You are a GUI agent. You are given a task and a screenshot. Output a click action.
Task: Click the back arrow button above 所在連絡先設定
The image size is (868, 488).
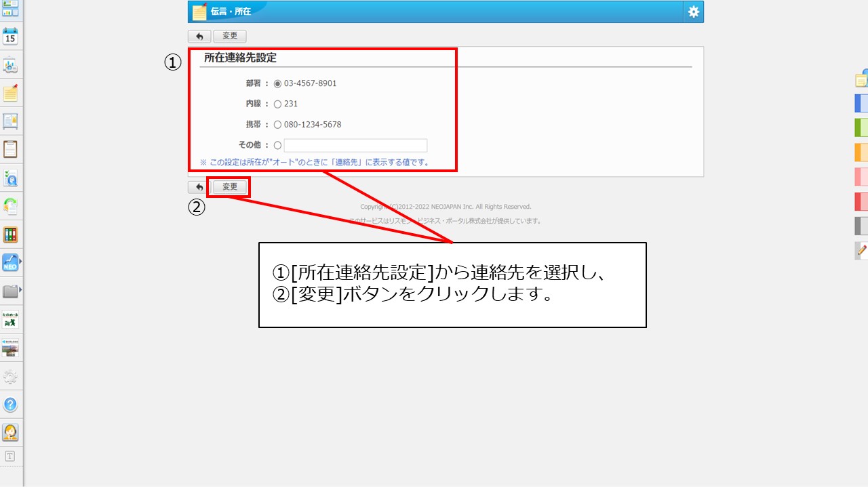tap(199, 36)
